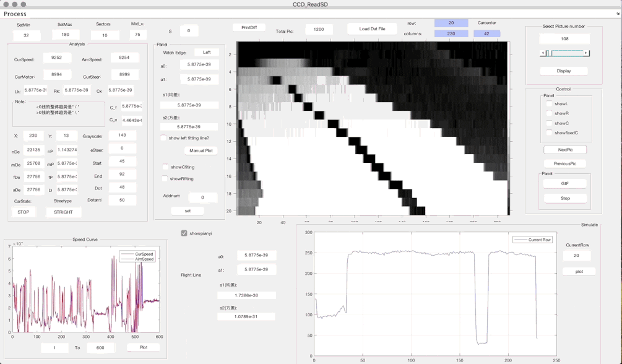The width and height of the screenshot is (622, 364).
Task: Open the Process menu
Action: [15, 14]
